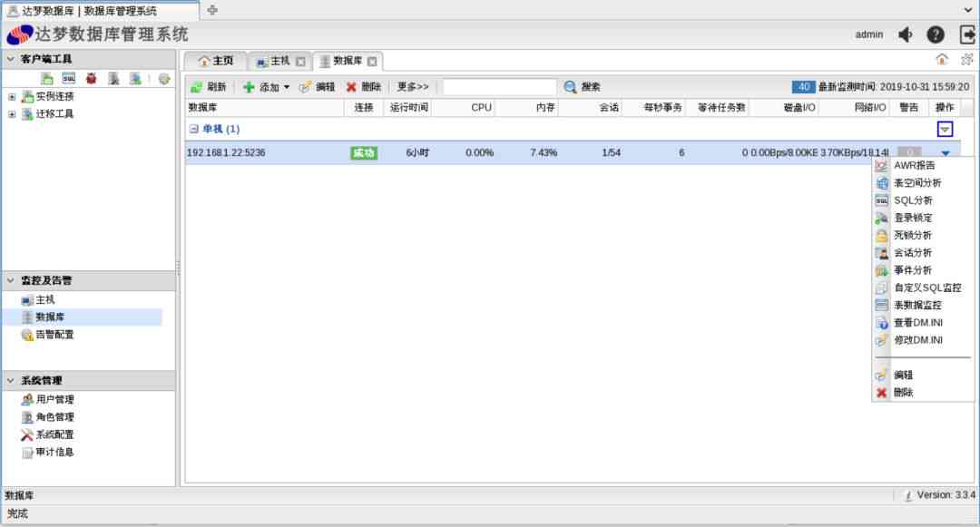Viewport: 980px width, 527px height.
Task: Collapse the 监控及告警 panel section
Action: pos(11,280)
